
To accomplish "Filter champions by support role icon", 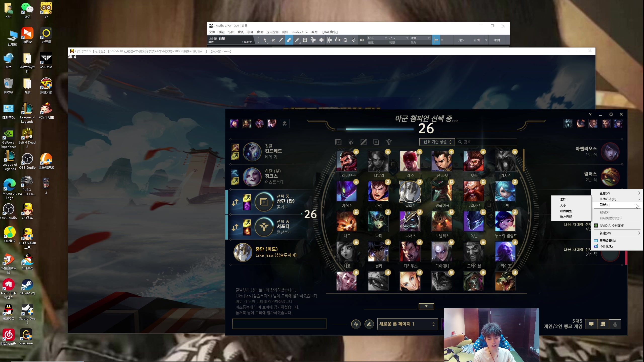I will coord(389,142).
